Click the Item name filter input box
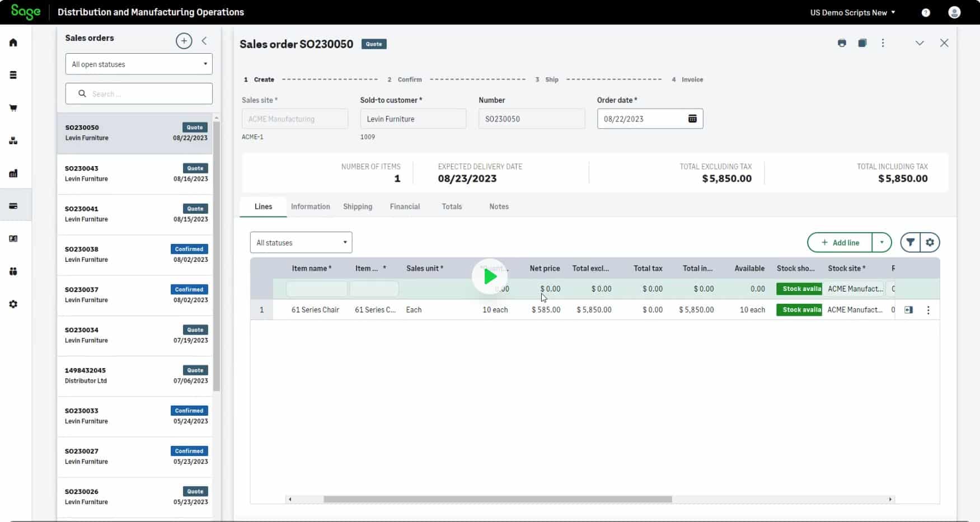The width and height of the screenshot is (980, 522). pyautogui.click(x=316, y=289)
